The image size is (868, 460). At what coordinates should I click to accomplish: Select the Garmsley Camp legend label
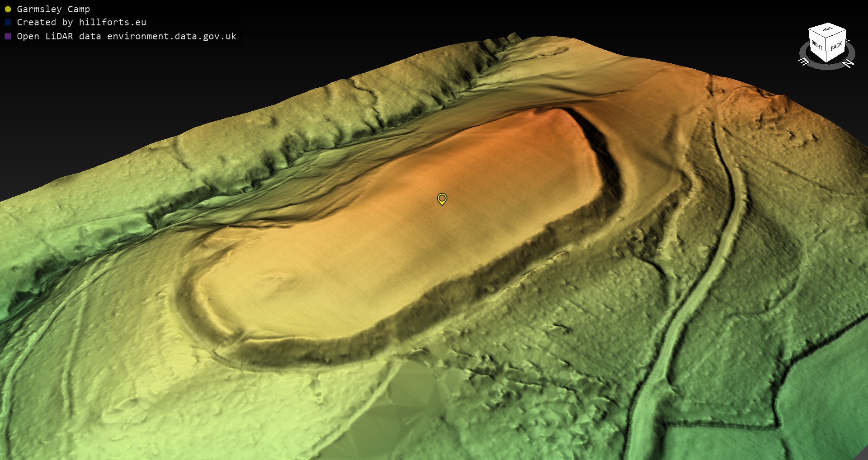(x=53, y=9)
